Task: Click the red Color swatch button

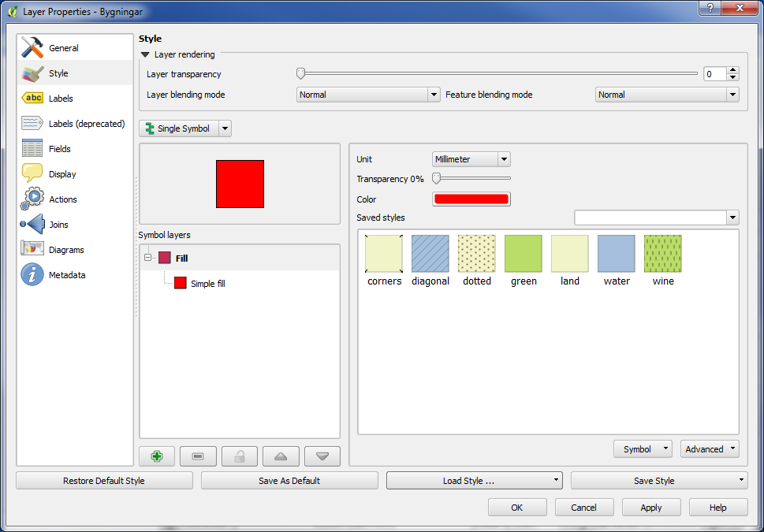Action: click(x=471, y=199)
